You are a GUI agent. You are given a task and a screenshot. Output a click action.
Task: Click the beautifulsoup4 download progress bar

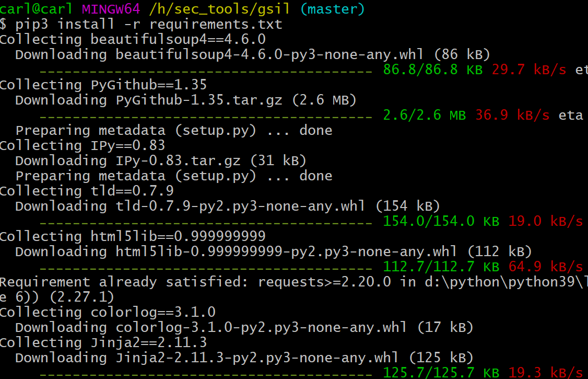(x=206, y=72)
